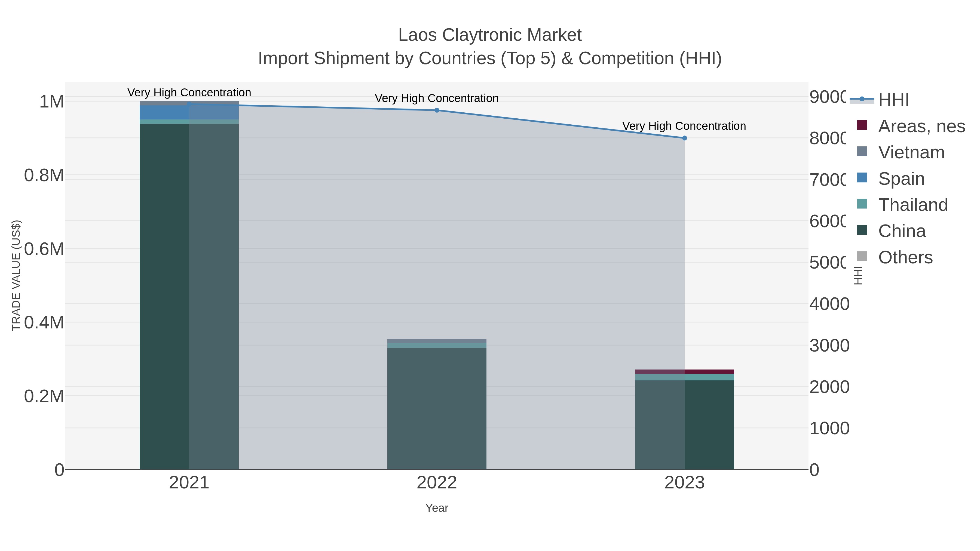Click the 2021 x-axis label

[x=189, y=483]
